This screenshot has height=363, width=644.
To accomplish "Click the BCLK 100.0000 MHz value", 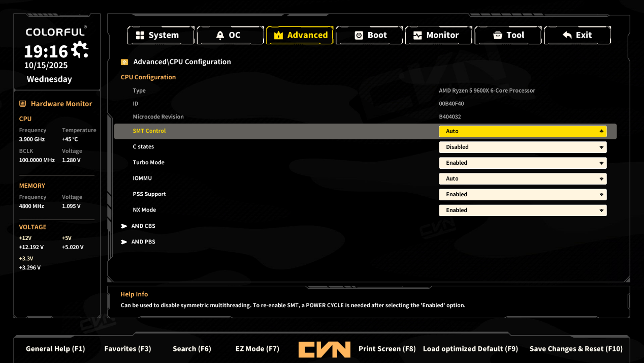I will point(37,160).
